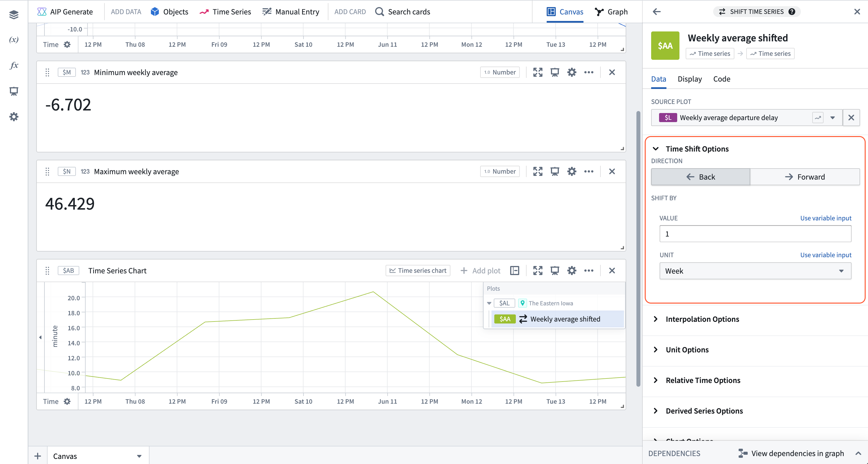Click View dependencies in graph
Image resolution: width=868 pixels, height=464 pixels.
pyautogui.click(x=797, y=453)
